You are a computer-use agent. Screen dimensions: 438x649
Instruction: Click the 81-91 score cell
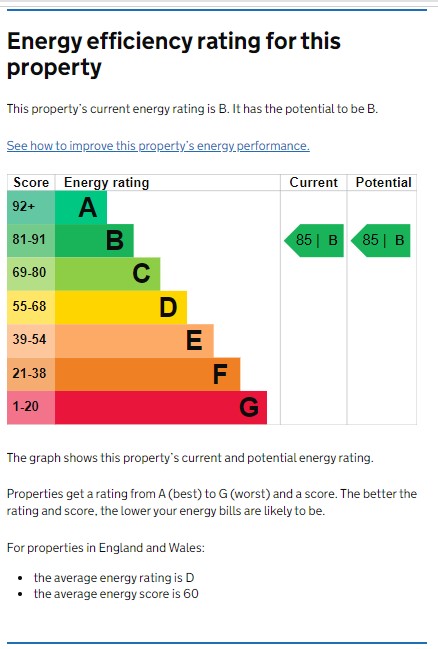click(31, 240)
